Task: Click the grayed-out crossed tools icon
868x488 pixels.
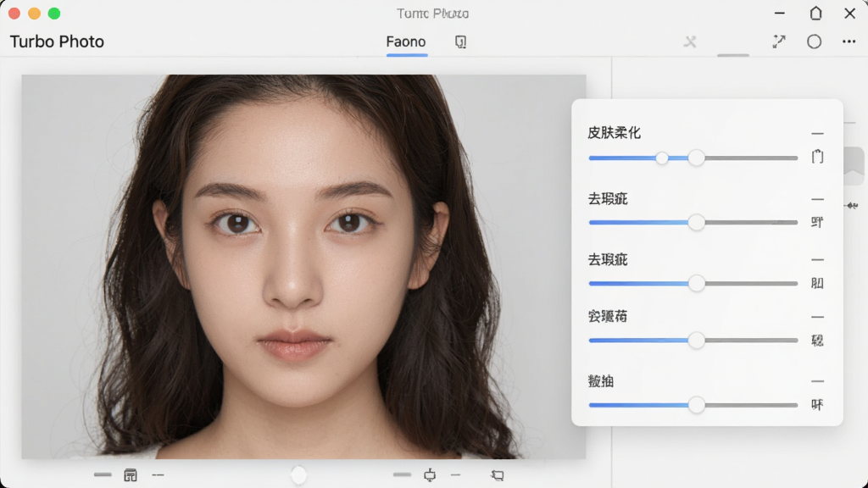Action: pyautogui.click(x=690, y=42)
